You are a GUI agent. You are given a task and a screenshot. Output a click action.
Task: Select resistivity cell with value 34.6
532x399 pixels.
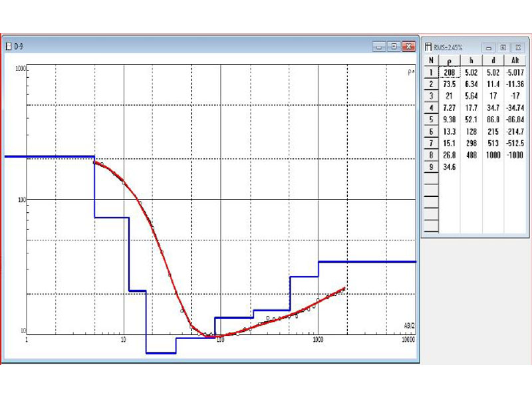[x=448, y=167]
